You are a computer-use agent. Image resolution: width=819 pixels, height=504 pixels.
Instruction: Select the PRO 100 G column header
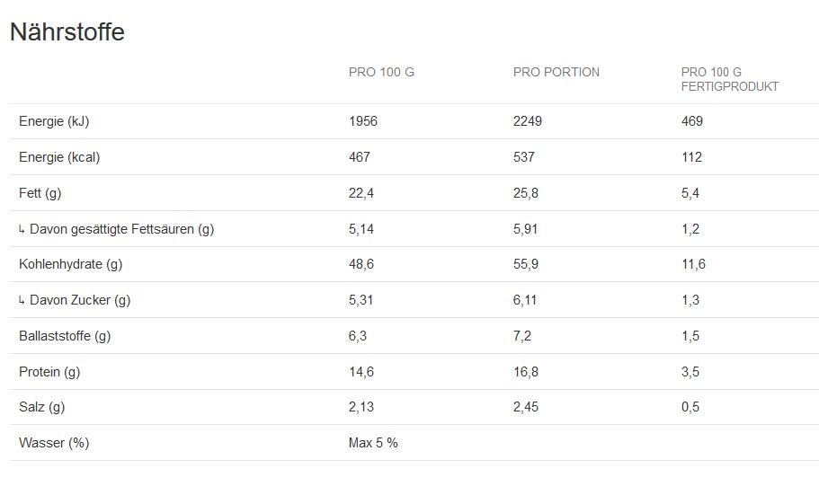pyautogui.click(x=381, y=72)
